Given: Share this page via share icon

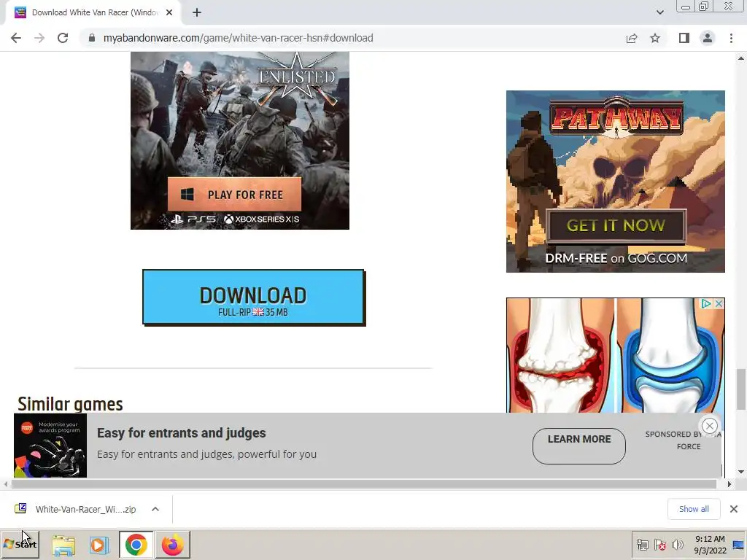Looking at the screenshot, I should 632,38.
